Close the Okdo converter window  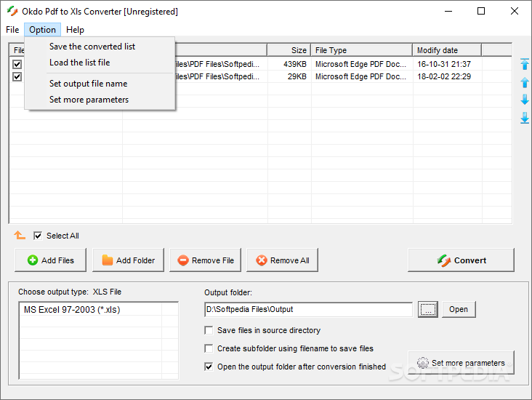[x=514, y=11]
